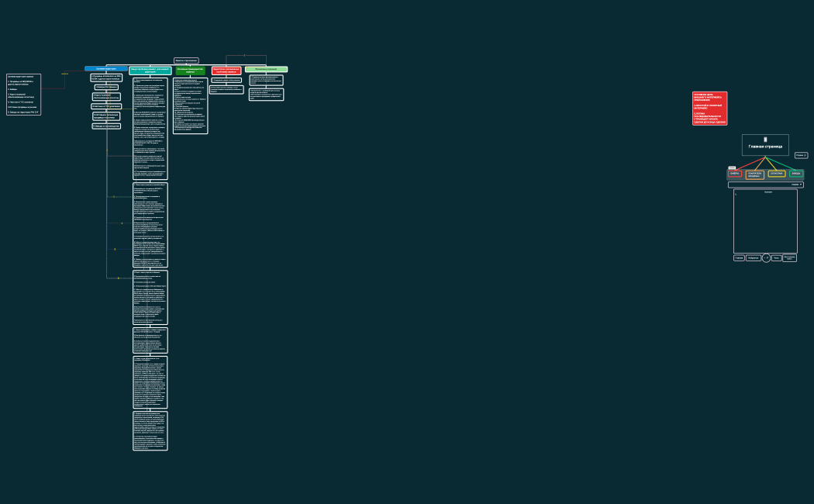Image resolution: width=814 pixels, height=504 pixels.
Task: Select the blue Целевая аудитория node
Action: point(106,69)
